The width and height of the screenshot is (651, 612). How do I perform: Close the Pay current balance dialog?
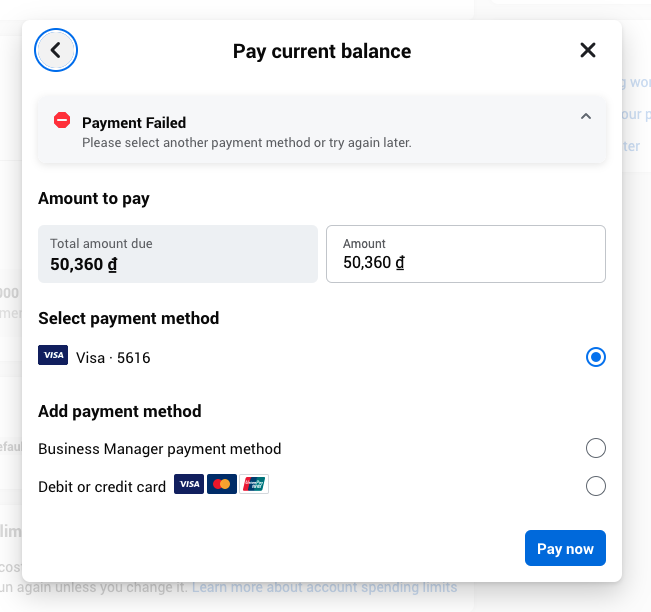[588, 50]
